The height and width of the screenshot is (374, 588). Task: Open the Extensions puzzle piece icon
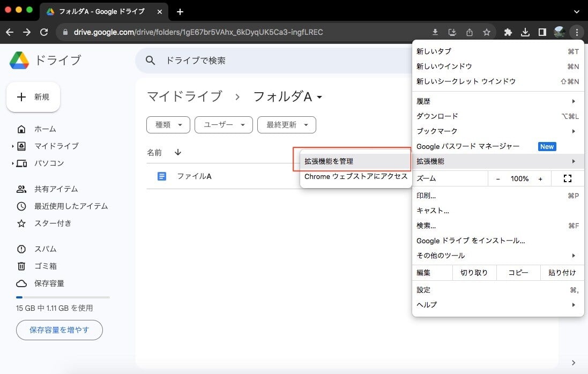click(508, 32)
